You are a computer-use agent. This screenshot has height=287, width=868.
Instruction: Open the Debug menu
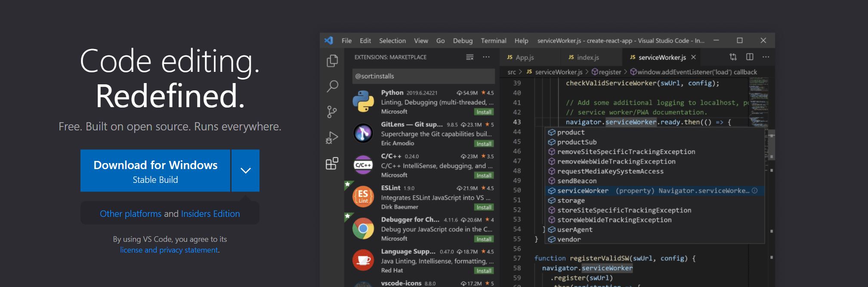[x=463, y=40]
